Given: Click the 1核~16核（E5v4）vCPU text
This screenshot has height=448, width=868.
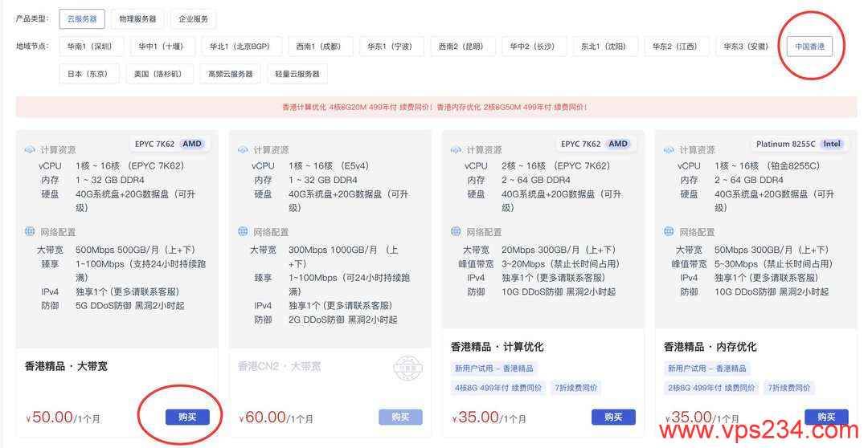Looking at the screenshot, I should [x=329, y=166].
